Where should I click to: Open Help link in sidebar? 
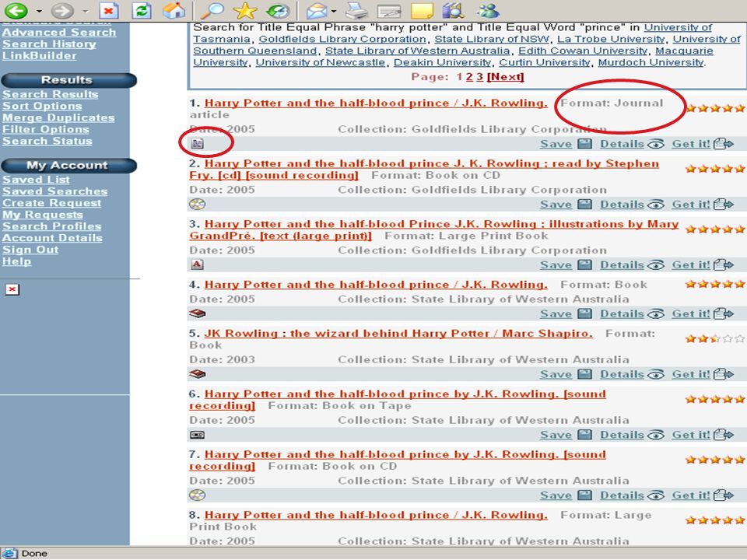point(16,261)
